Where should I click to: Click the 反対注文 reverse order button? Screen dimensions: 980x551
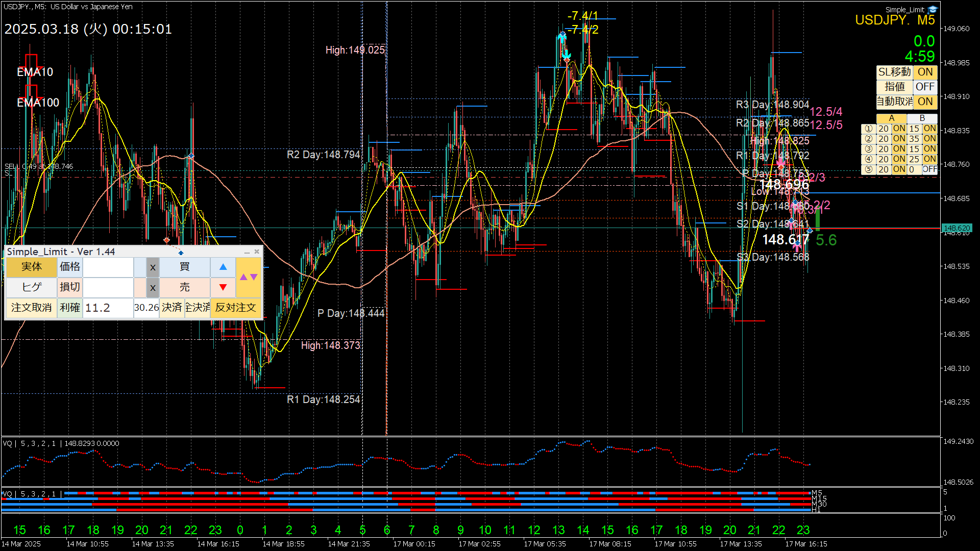click(235, 308)
